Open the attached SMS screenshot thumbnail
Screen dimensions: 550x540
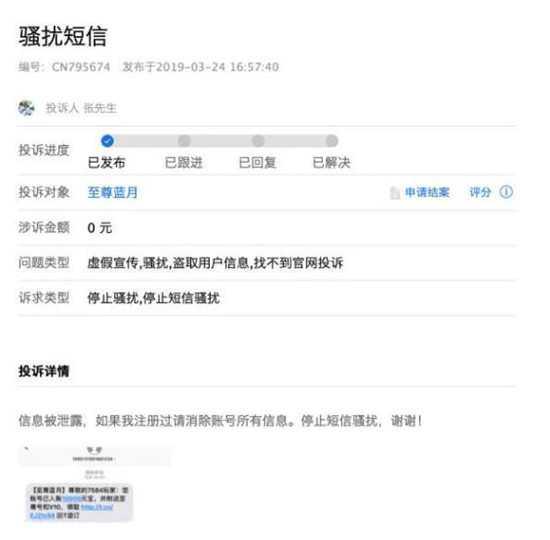[x=94, y=484]
